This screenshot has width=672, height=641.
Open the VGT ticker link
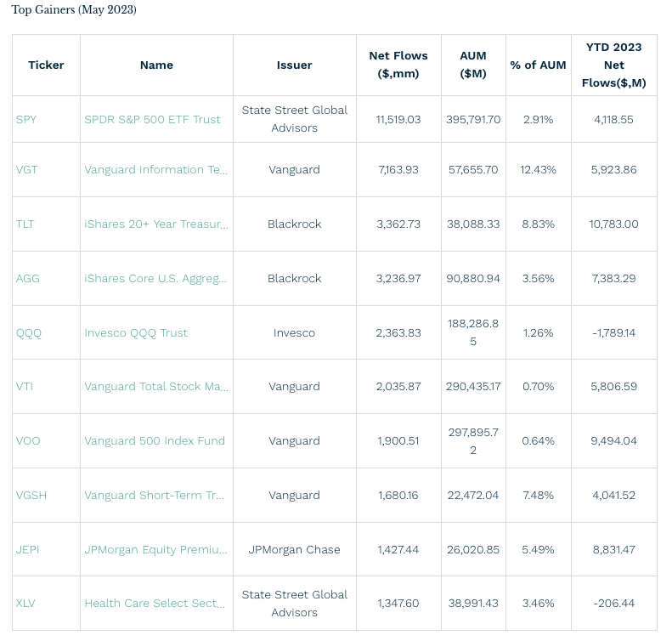click(x=26, y=170)
